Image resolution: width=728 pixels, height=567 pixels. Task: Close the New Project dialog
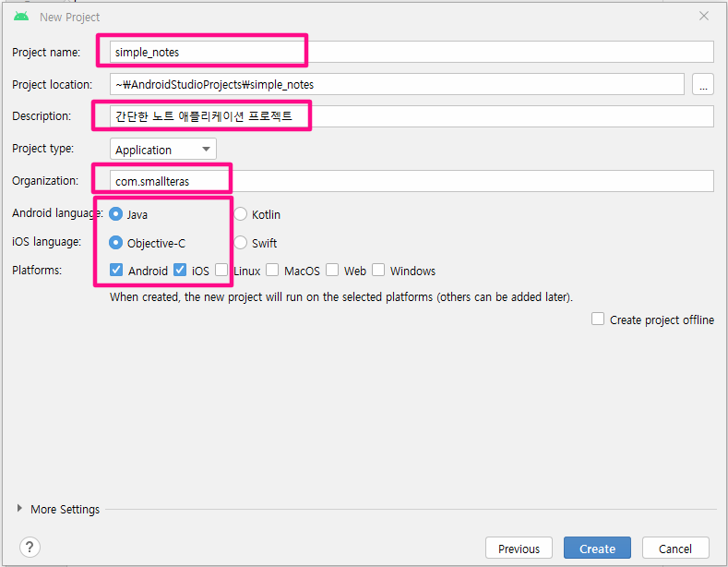[x=704, y=17]
